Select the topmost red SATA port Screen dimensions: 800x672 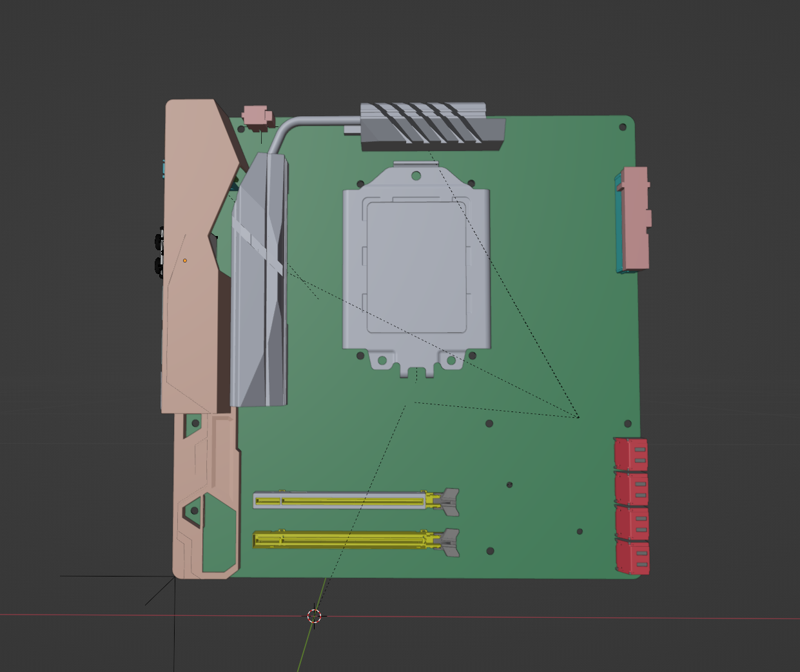pyautogui.click(x=631, y=454)
